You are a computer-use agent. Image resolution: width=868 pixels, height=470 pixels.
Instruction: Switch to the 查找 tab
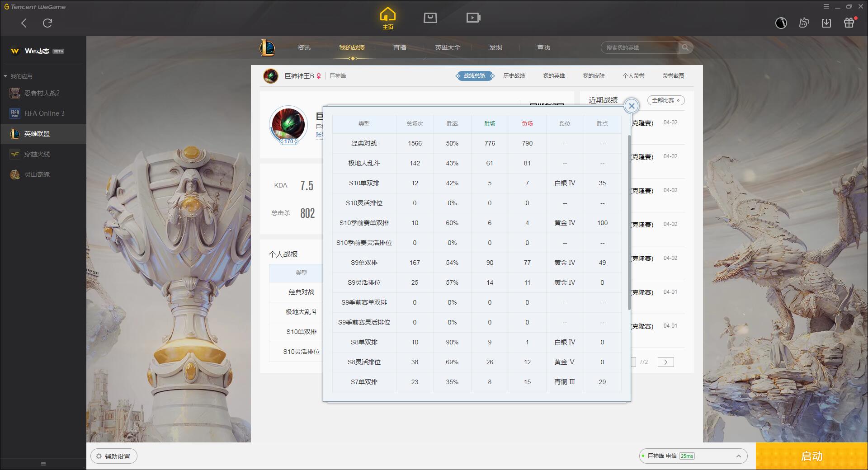tap(543, 47)
